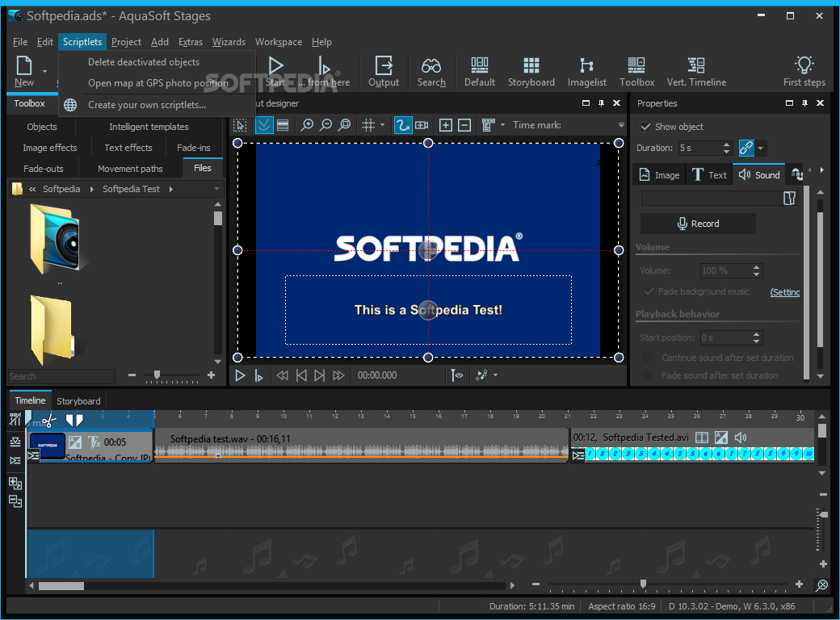Click the marker preview eye icon
840x620 pixels.
[x=456, y=375]
